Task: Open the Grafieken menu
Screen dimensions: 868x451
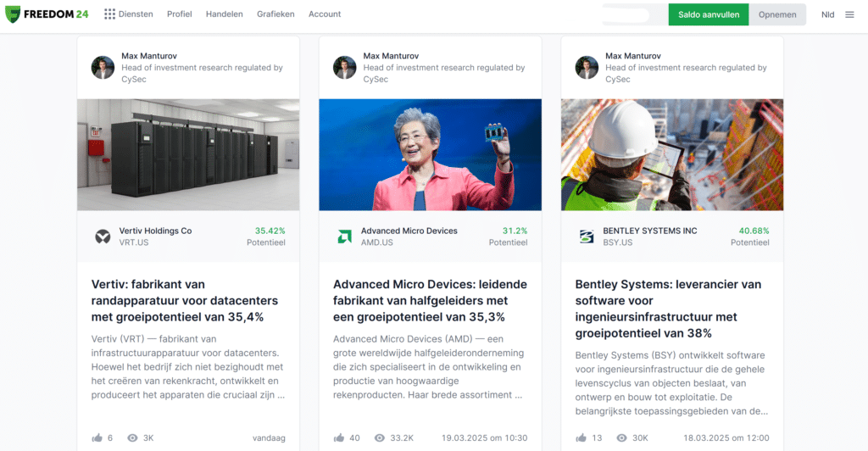Action: (x=275, y=14)
